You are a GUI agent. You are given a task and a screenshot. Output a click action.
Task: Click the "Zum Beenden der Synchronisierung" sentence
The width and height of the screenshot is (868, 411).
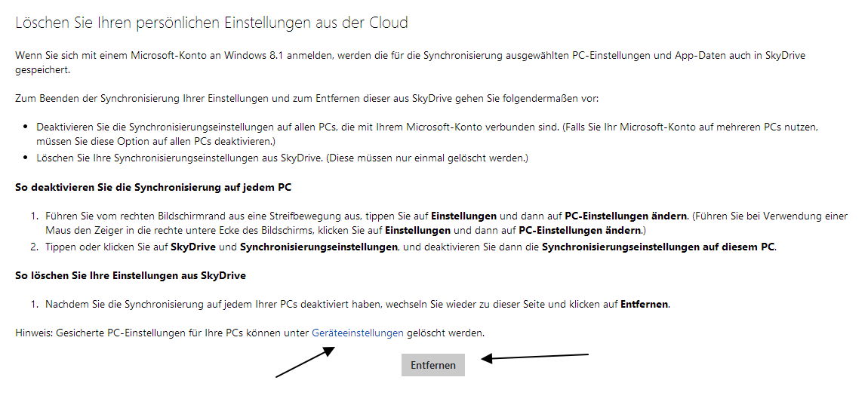(x=306, y=99)
